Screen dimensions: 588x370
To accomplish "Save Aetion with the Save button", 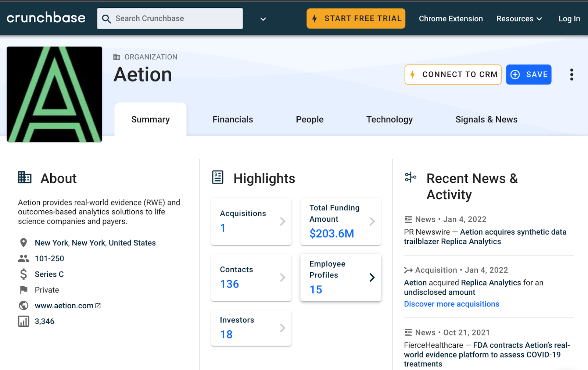I will 528,75.
